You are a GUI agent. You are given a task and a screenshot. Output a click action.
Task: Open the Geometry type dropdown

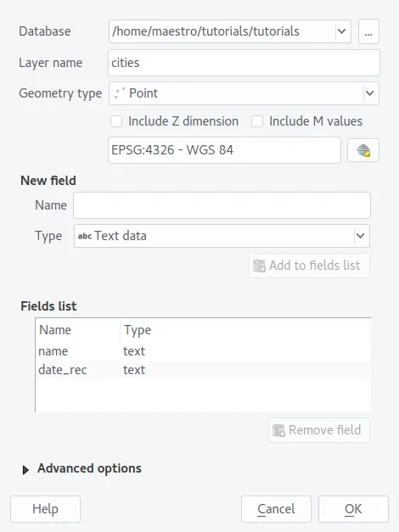point(244,93)
